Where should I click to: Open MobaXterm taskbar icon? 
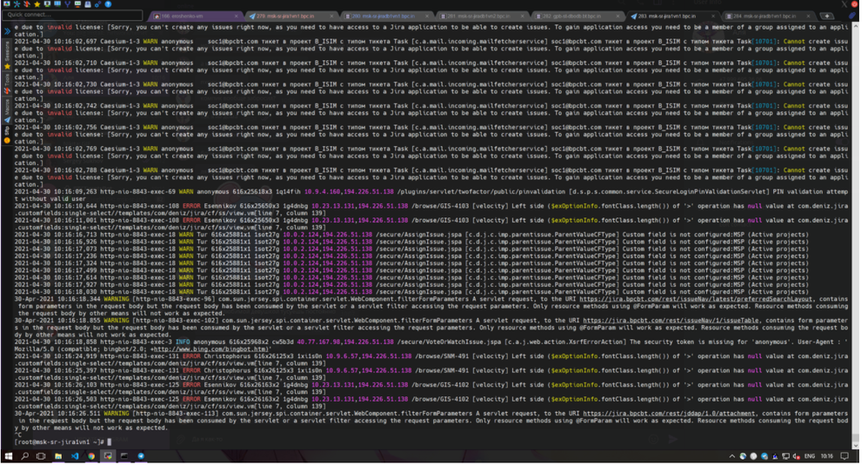tap(108, 456)
